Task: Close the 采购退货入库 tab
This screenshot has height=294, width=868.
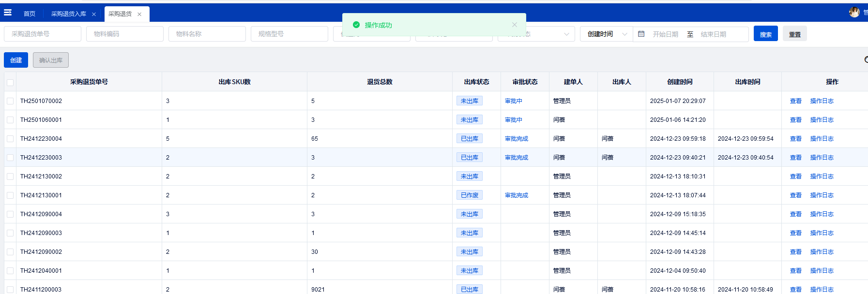Action: click(94, 15)
